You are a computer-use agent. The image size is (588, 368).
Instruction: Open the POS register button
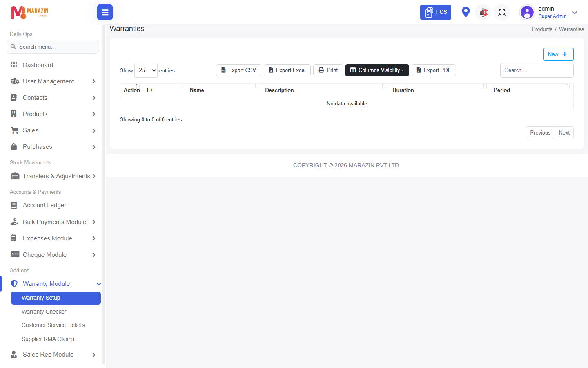click(x=436, y=12)
